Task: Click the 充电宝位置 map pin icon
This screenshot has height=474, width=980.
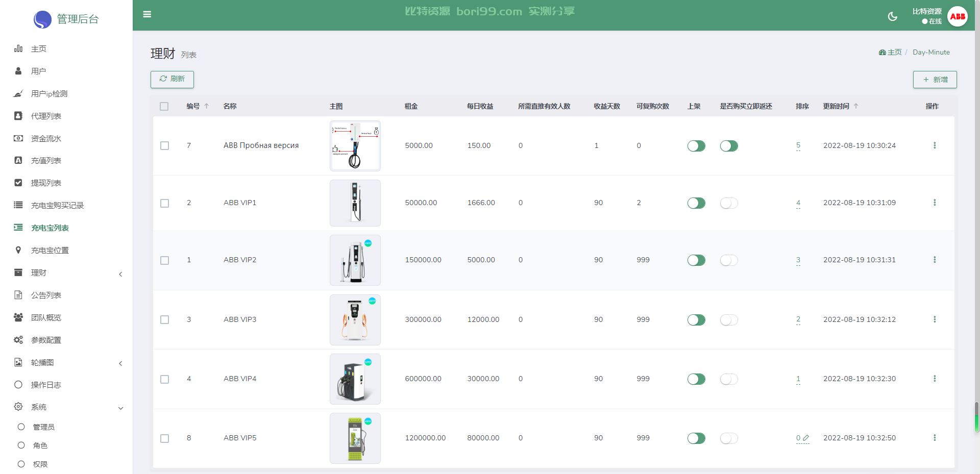Action: click(18, 250)
